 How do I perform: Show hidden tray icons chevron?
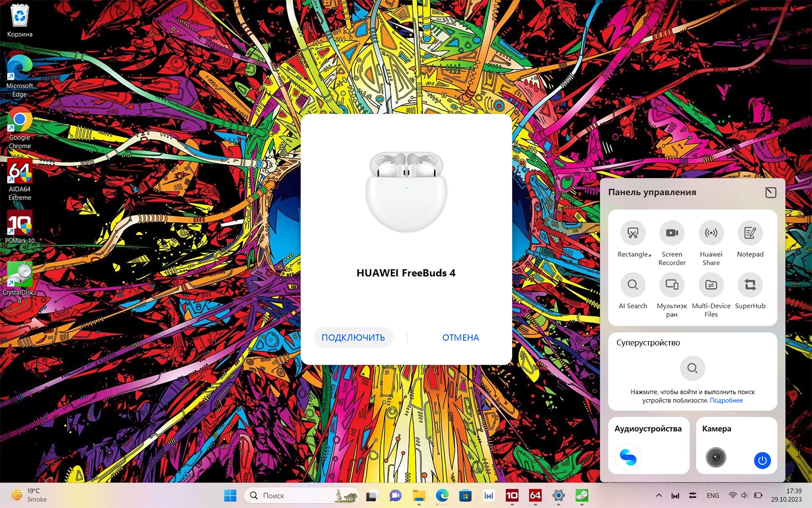(659, 496)
